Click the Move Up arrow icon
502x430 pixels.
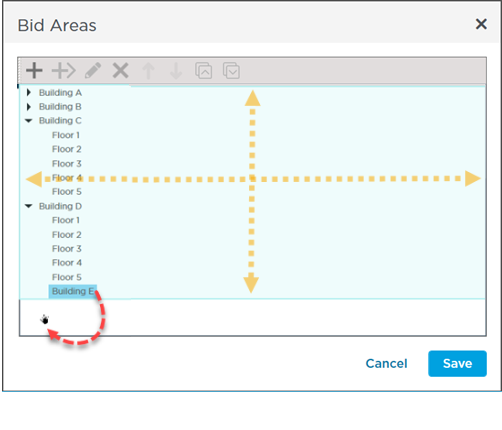(148, 71)
